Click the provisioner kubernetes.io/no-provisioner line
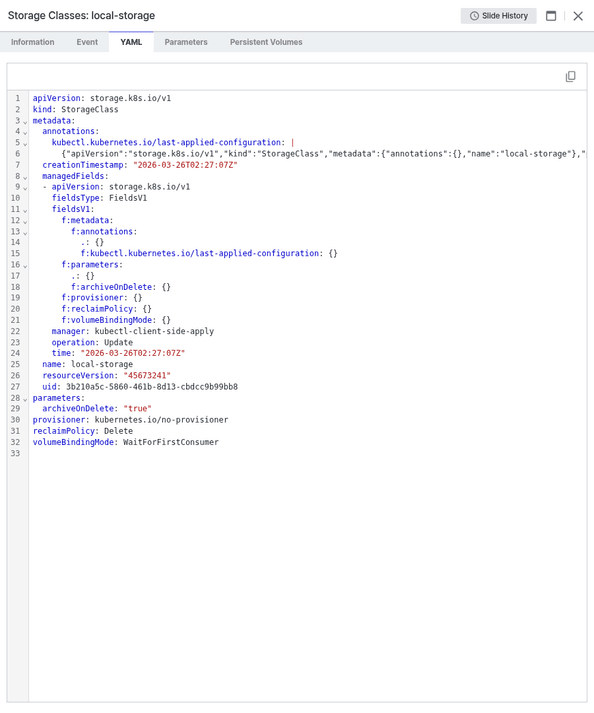Viewport: 594px width, 713px height. (x=131, y=420)
